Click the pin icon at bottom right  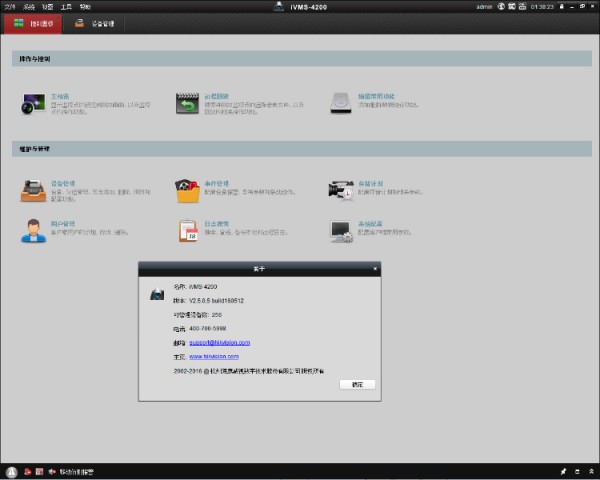(563, 472)
